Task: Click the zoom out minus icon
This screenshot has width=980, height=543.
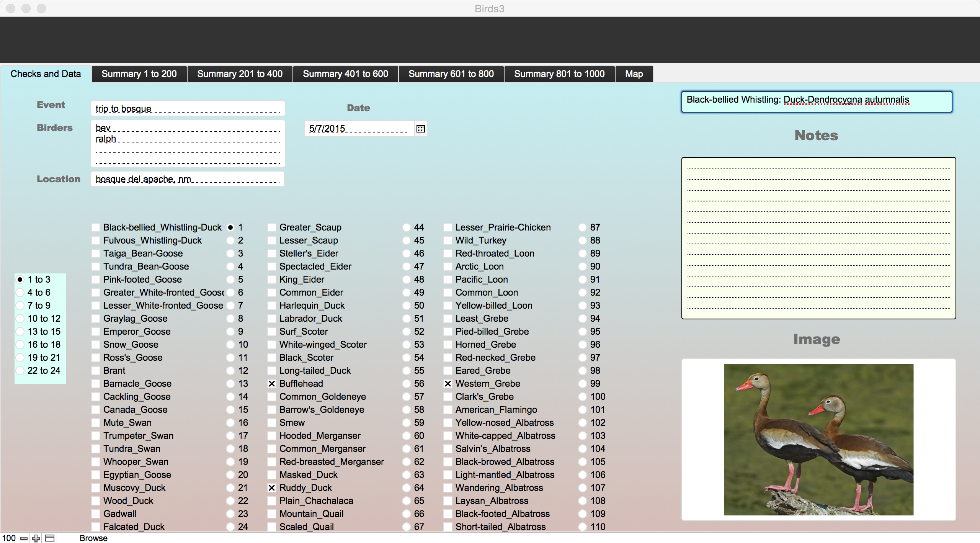Action: coord(24,538)
